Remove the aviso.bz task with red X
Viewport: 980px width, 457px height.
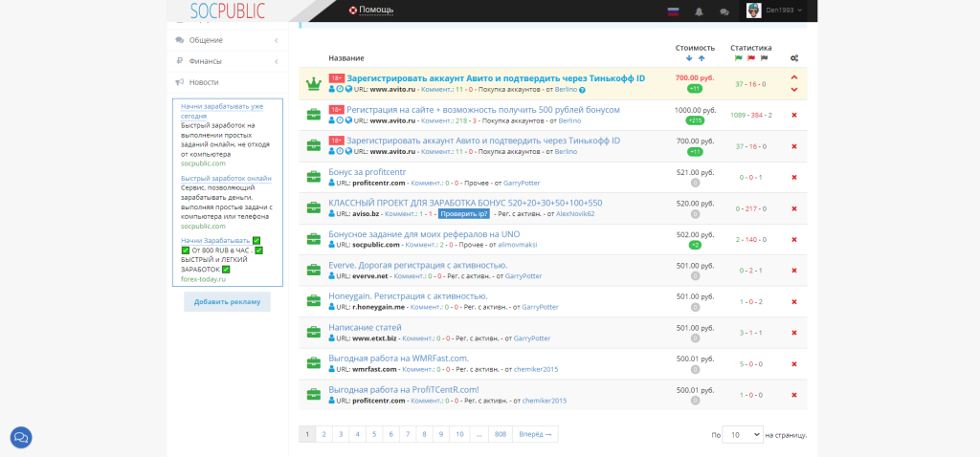(x=794, y=208)
